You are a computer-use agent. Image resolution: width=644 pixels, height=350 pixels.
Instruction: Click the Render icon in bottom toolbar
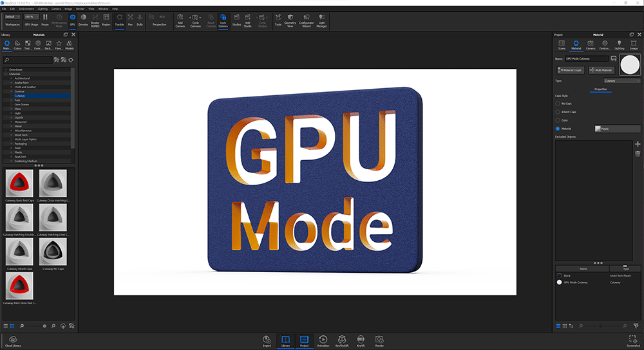point(379,340)
